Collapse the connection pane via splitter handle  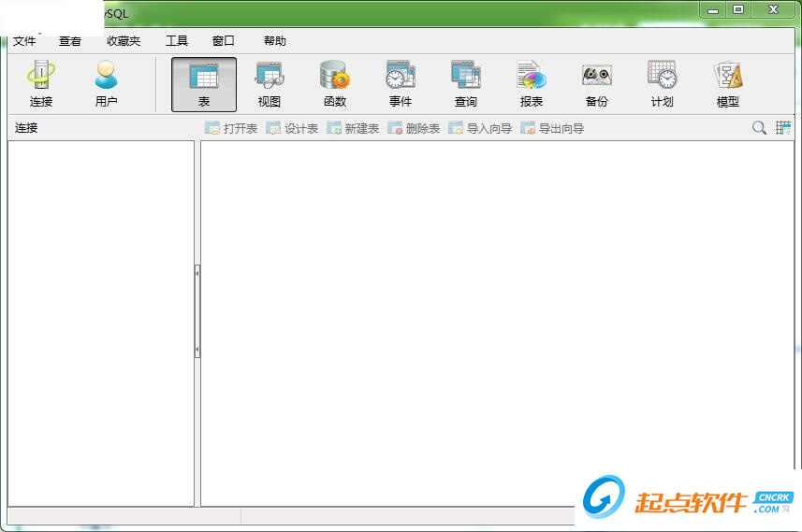[x=197, y=310]
